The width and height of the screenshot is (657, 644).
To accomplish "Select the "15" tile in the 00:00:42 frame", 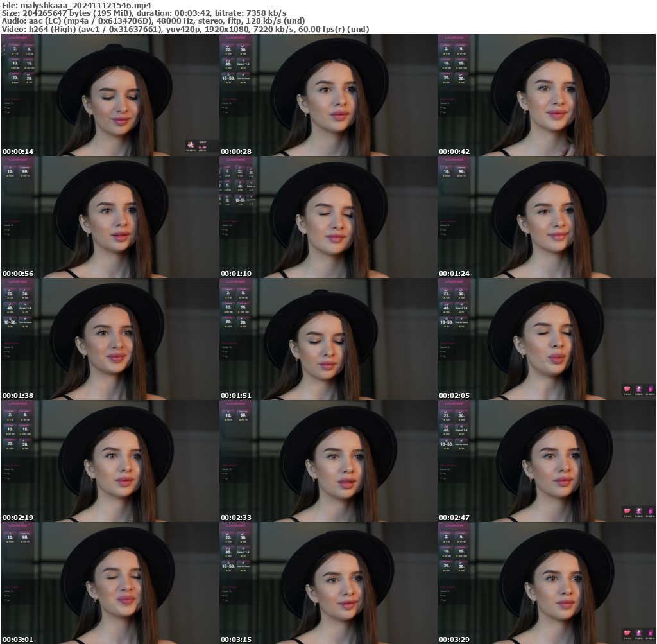I will (x=461, y=64).
